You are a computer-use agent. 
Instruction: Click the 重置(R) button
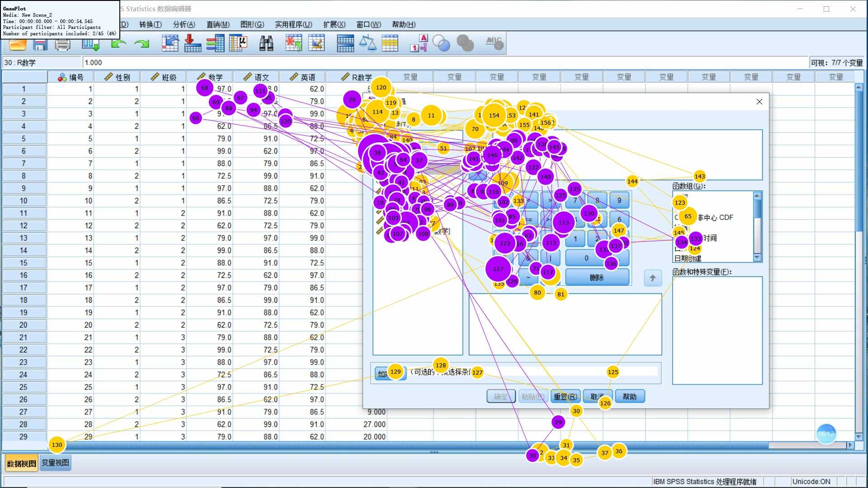[x=565, y=396]
